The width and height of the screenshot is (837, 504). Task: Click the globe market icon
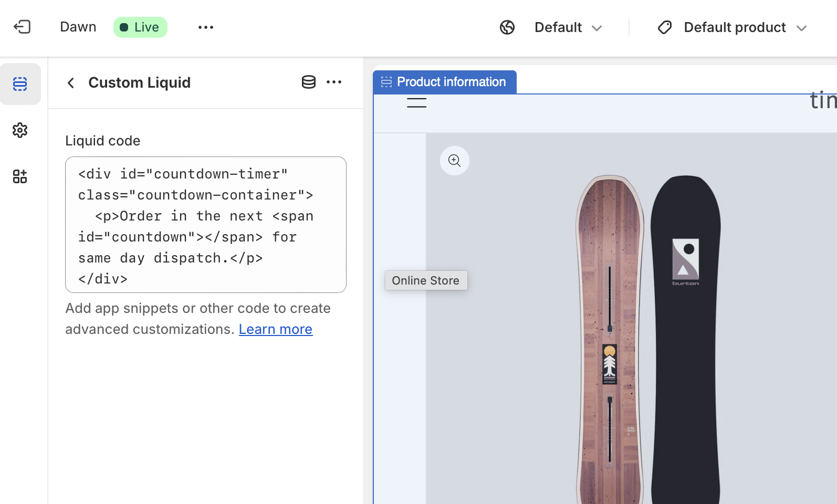pyautogui.click(x=507, y=27)
